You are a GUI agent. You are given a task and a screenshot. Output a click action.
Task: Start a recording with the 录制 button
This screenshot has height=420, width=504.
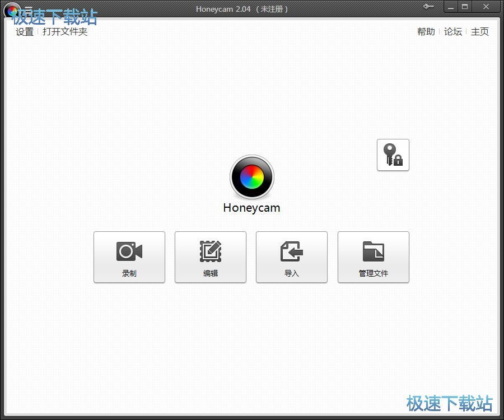129,257
